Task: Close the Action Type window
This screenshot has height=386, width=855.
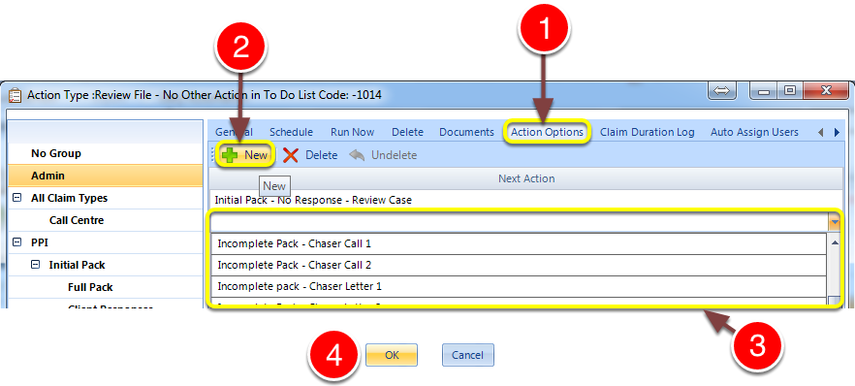Action: click(826, 91)
